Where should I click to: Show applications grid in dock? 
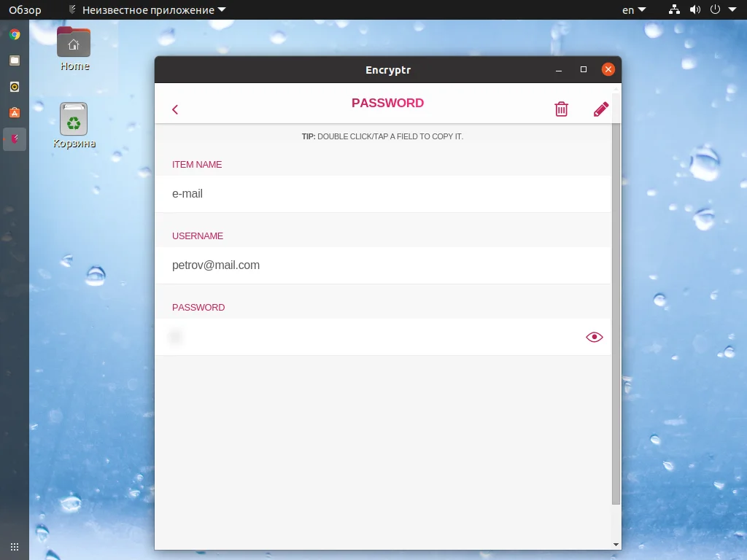[x=15, y=547]
